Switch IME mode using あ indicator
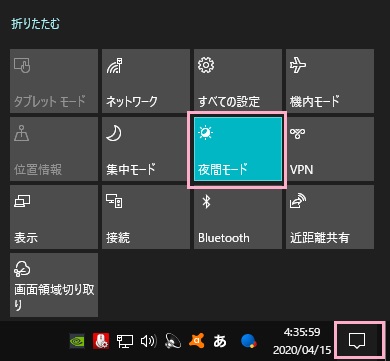Image resolution: width=390 pixels, height=361 pixels. (220, 341)
